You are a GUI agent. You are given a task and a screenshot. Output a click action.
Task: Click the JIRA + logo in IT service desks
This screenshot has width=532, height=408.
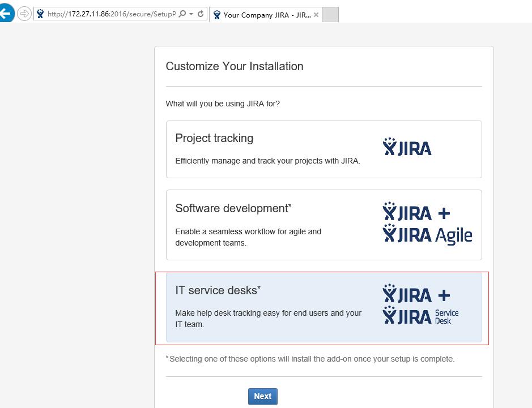[x=416, y=294]
